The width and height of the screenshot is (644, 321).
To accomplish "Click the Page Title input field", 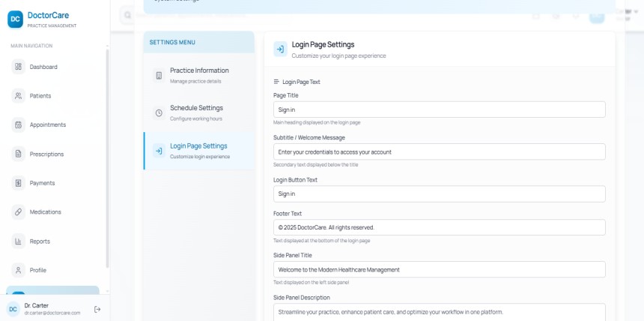I will [439, 109].
